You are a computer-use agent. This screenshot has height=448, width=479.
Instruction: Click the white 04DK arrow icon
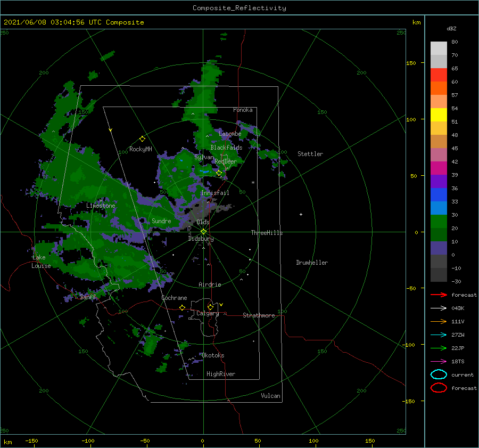439,308
